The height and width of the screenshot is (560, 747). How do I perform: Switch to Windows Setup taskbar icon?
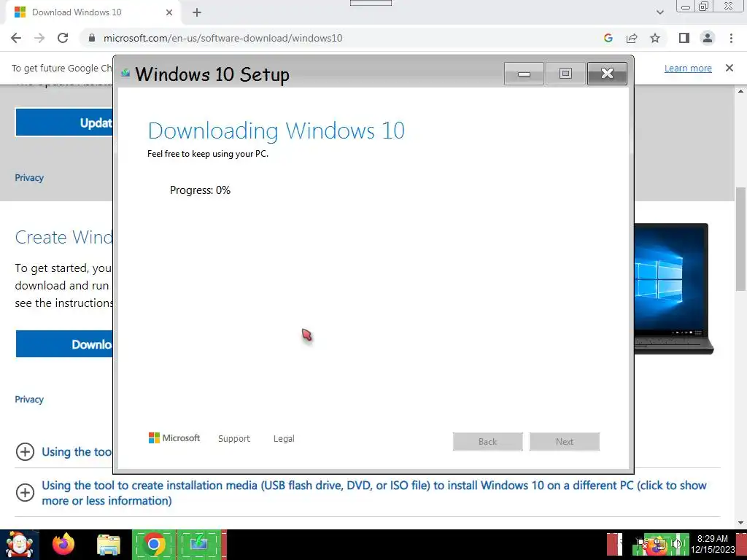(x=199, y=544)
